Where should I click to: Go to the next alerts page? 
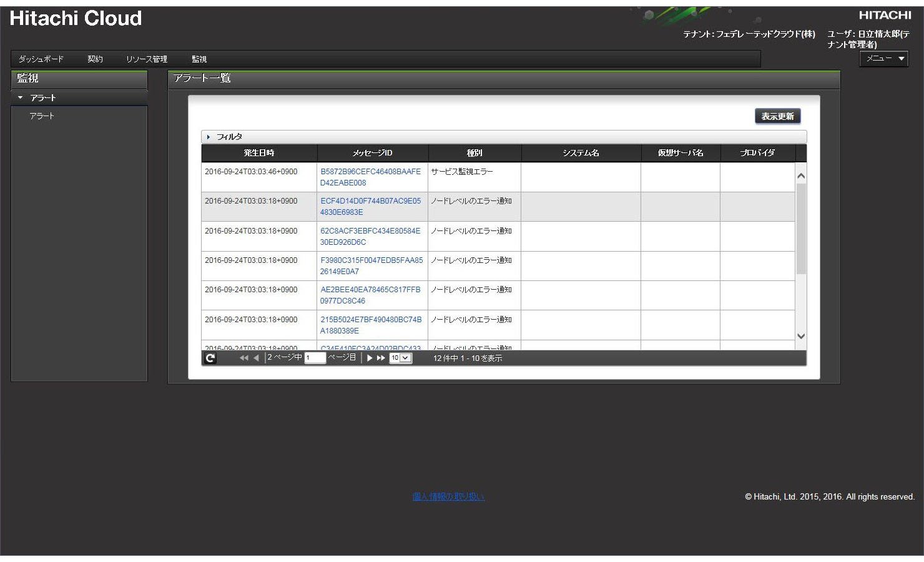[370, 358]
